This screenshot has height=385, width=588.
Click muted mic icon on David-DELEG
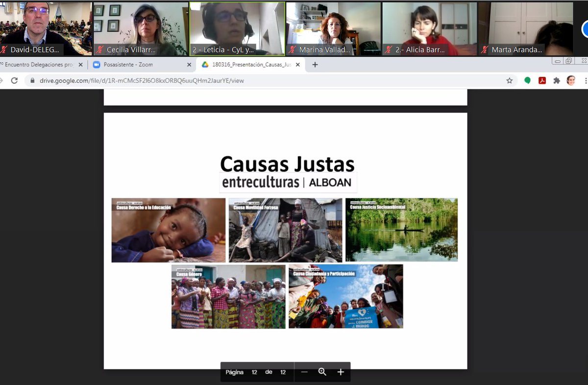pos(4,50)
